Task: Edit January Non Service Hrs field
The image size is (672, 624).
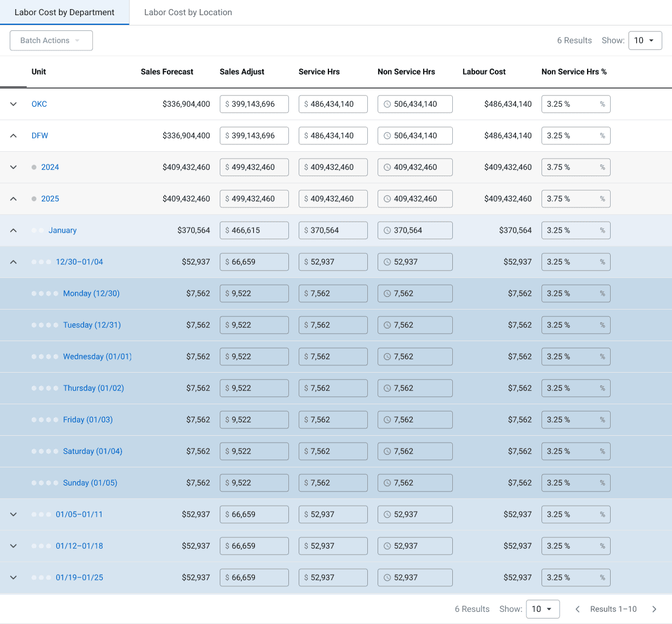Action: (415, 231)
